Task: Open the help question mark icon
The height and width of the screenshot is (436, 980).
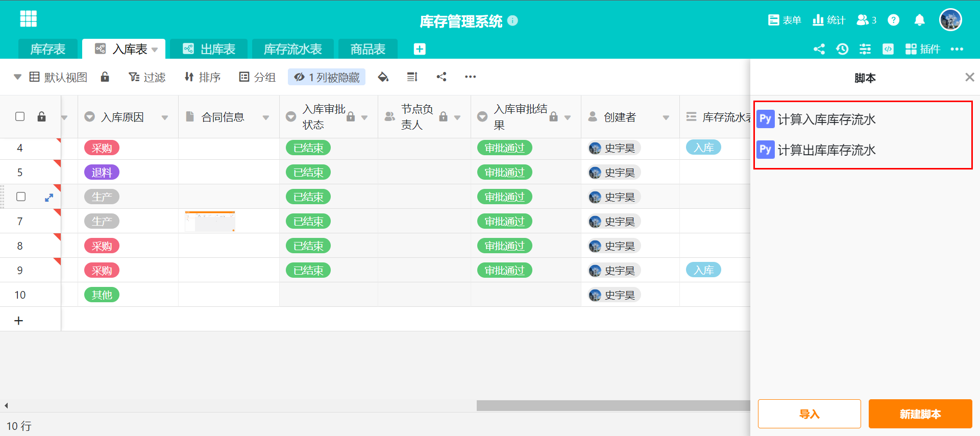Action: tap(893, 20)
